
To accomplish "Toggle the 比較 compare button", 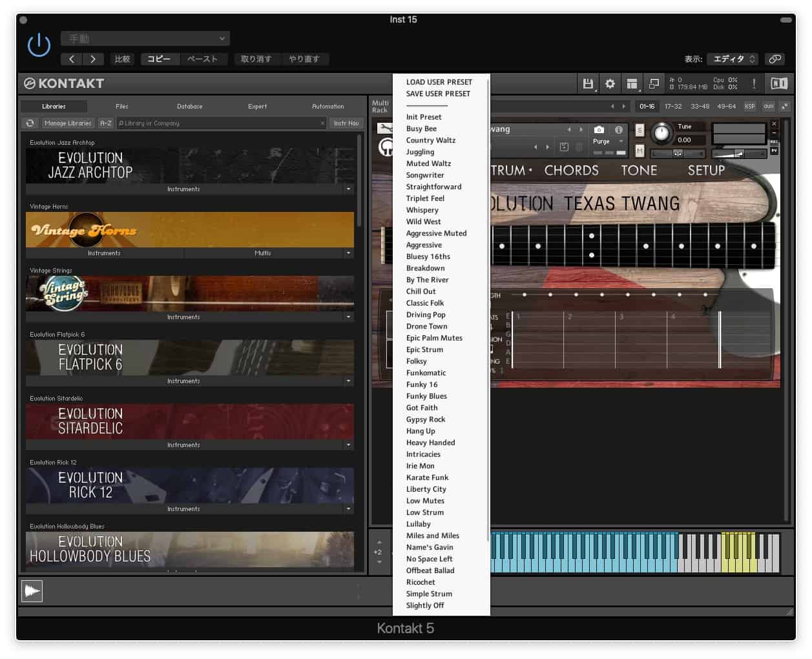I will click(122, 59).
